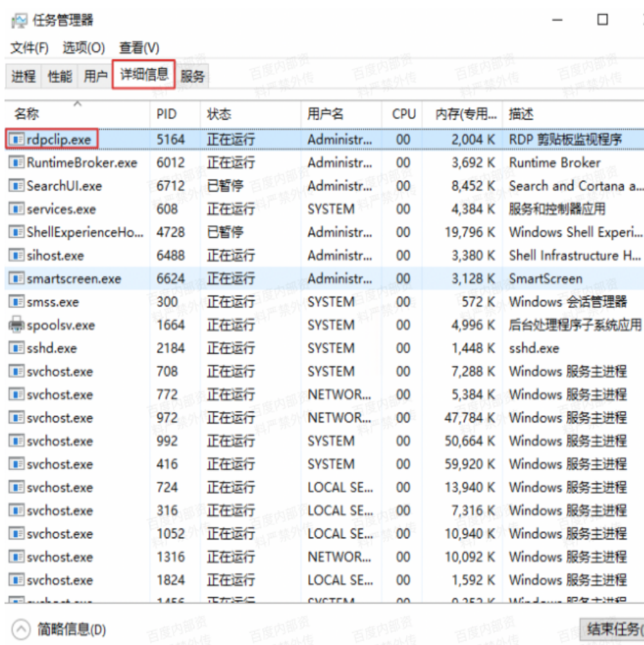Click the Task Manager title bar icon
The image size is (644, 645).
[19, 21]
